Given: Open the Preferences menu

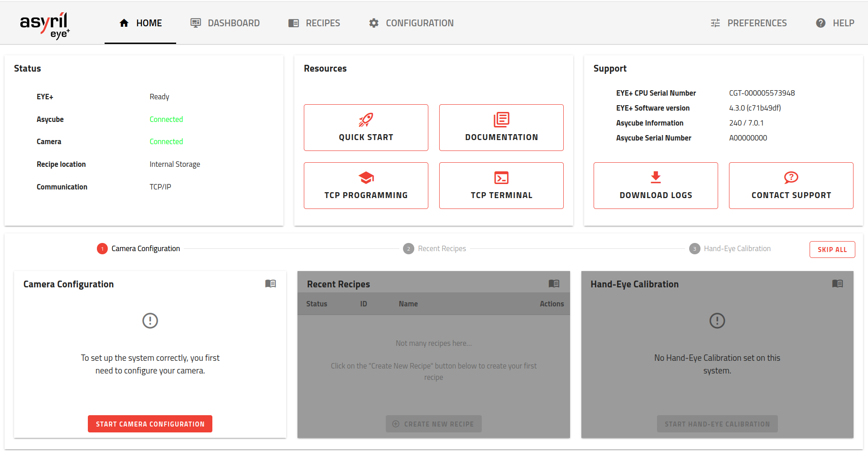Looking at the screenshot, I should [748, 23].
